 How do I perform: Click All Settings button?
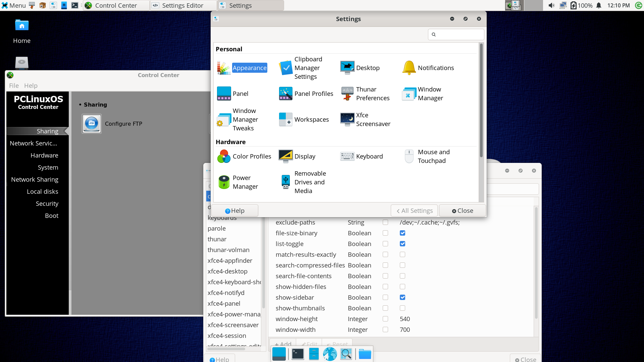(414, 211)
